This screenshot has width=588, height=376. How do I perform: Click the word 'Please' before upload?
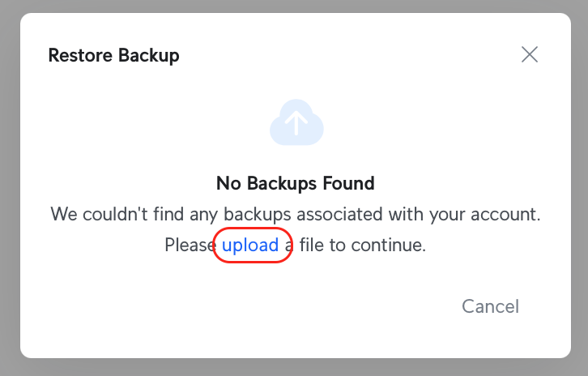(x=190, y=245)
